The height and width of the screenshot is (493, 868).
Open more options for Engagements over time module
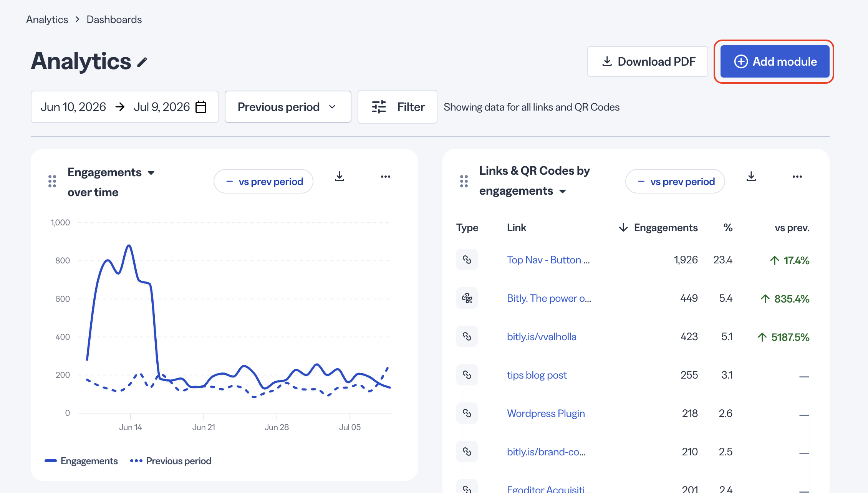[x=386, y=177]
